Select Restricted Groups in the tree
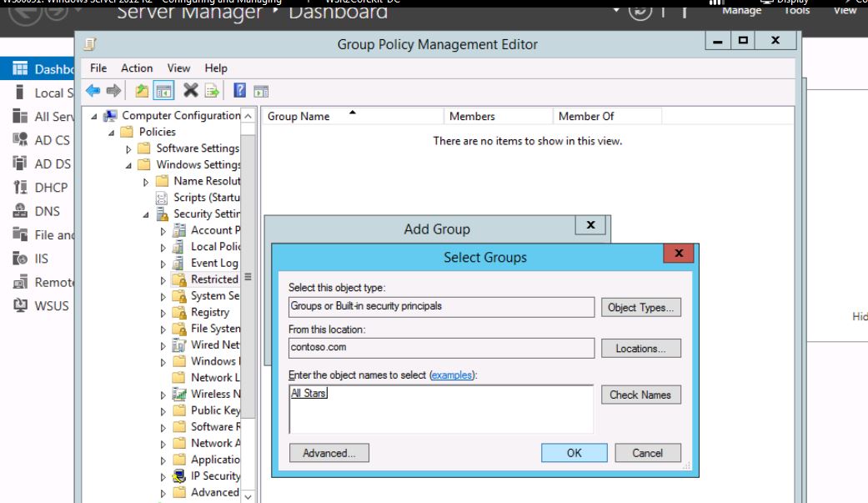The width and height of the screenshot is (868, 503). pos(213,279)
